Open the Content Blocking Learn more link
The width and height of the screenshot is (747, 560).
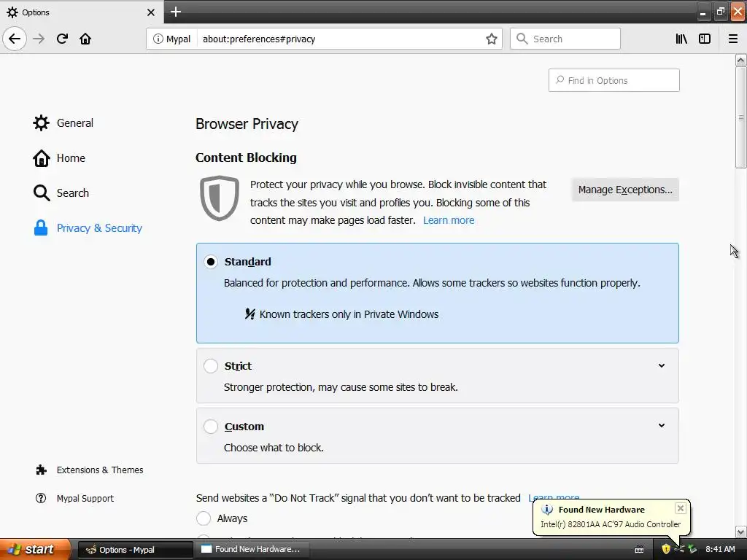pyautogui.click(x=449, y=220)
